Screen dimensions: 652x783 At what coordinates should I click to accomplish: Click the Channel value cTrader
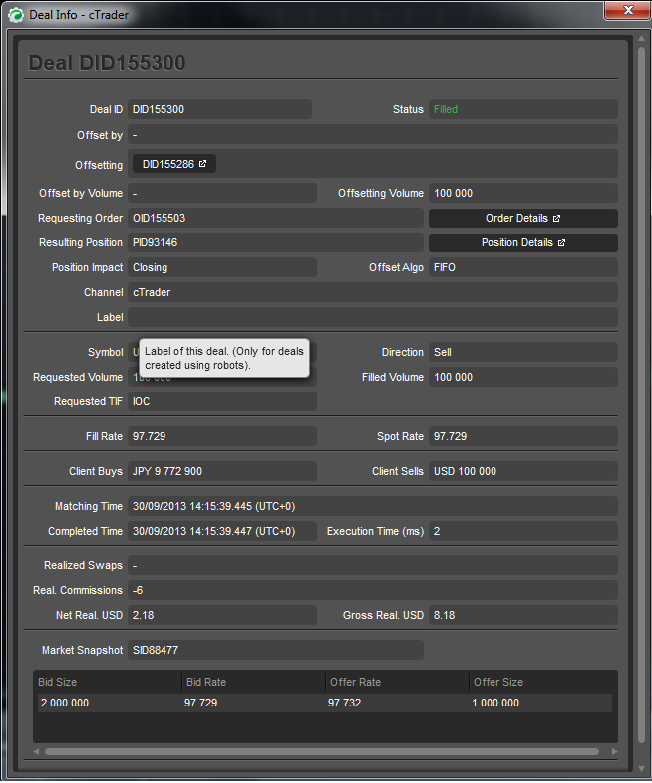point(372,292)
